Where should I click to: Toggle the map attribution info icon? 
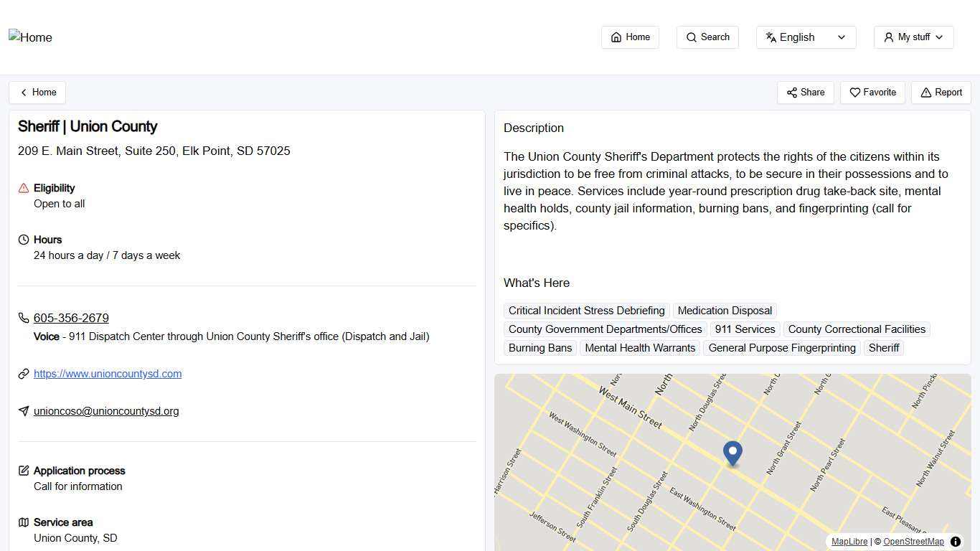pyautogui.click(x=956, y=542)
